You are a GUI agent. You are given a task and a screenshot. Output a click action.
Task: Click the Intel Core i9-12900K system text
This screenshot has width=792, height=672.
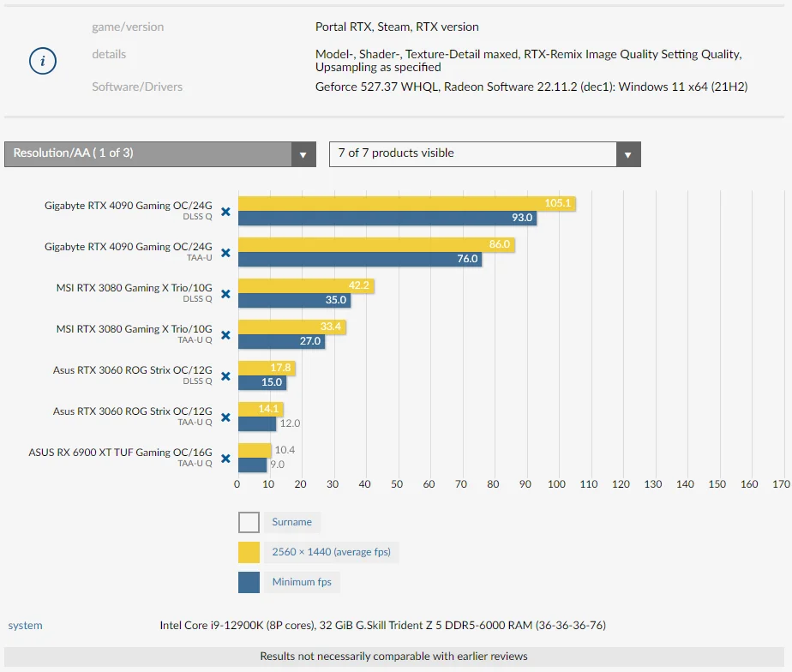tap(383, 626)
